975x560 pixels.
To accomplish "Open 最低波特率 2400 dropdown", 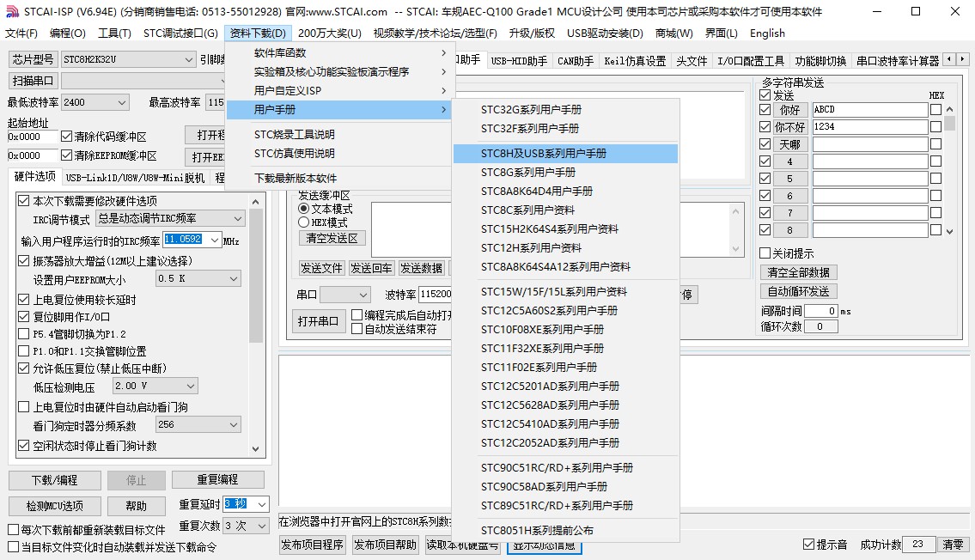I will click(x=94, y=102).
